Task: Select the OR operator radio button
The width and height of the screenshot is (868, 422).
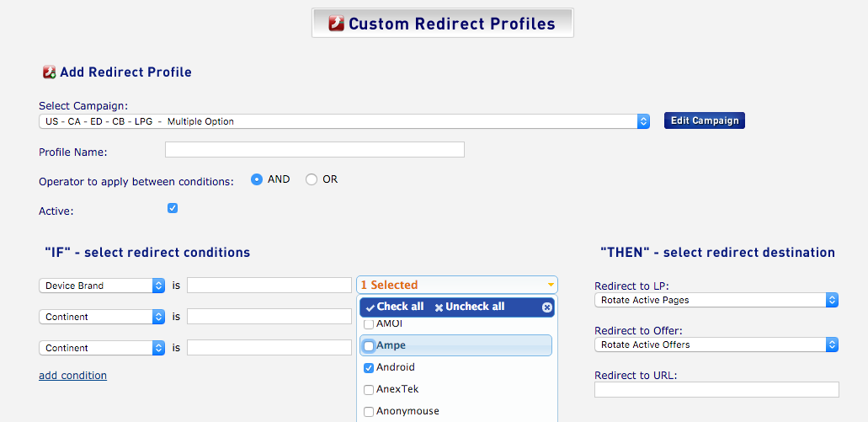Action: click(312, 179)
